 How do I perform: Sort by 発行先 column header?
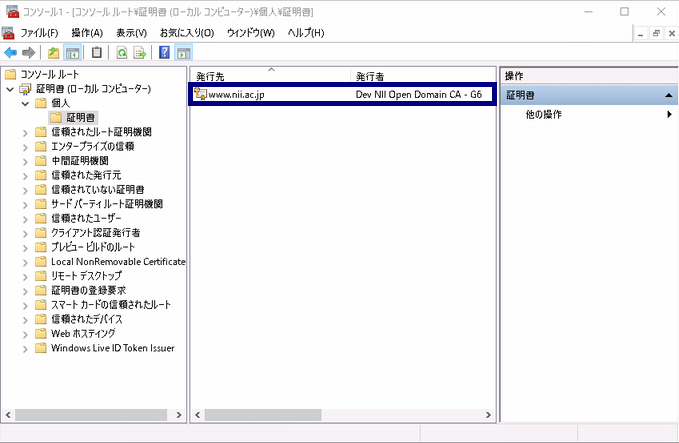tap(270, 76)
